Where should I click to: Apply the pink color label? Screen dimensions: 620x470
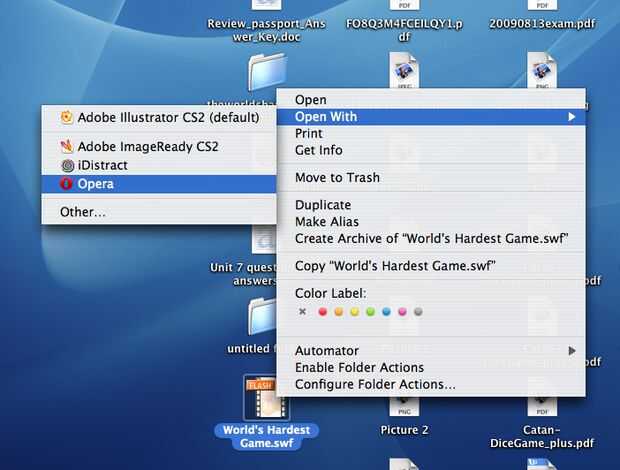tap(402, 312)
